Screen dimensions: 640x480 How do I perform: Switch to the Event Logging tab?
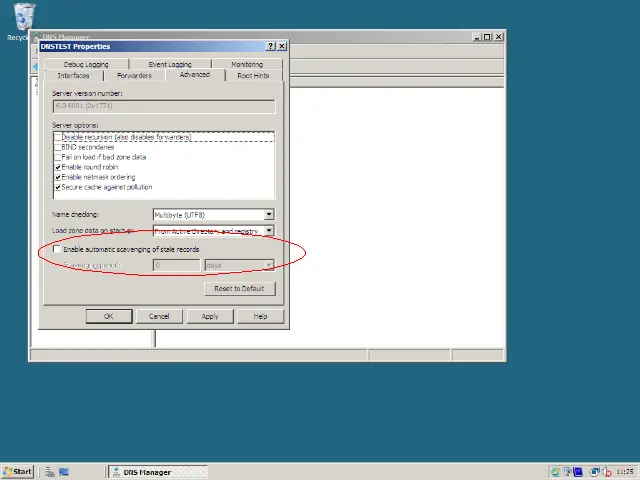click(x=170, y=64)
